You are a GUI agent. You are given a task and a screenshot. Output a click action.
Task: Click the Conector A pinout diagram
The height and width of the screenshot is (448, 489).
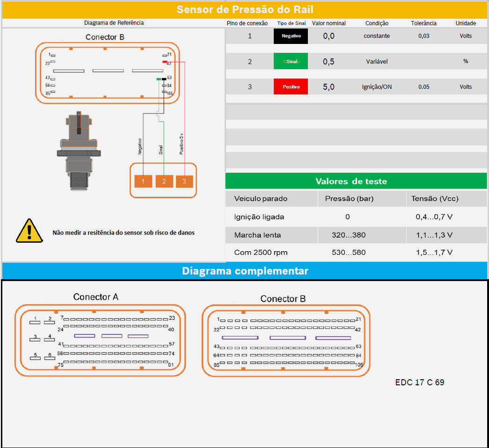tap(100, 340)
